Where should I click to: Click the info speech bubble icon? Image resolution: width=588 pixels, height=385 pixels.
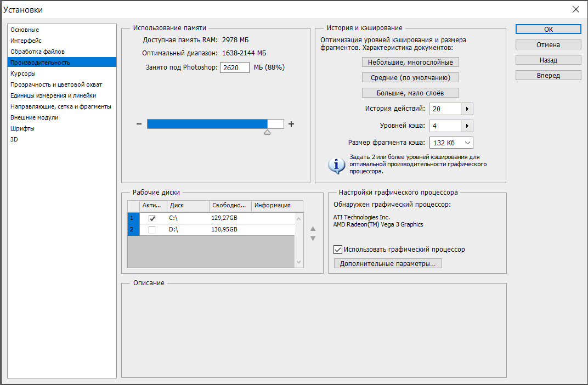pos(336,165)
